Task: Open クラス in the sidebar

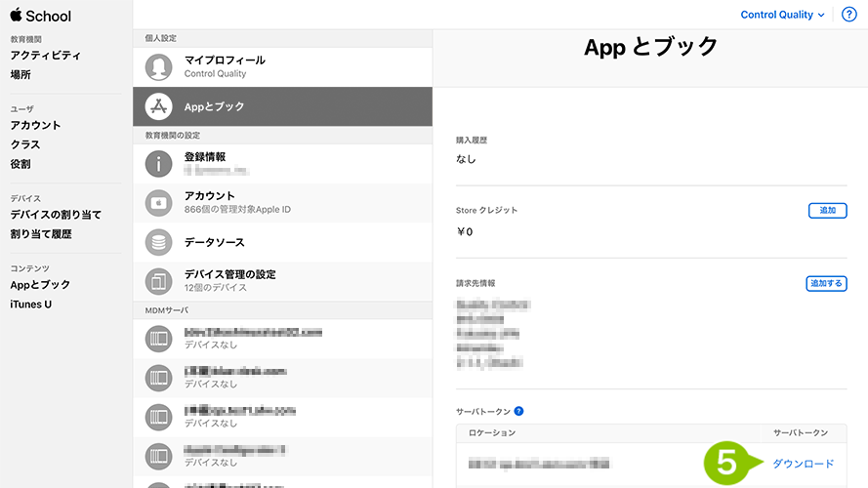Action: [25, 144]
